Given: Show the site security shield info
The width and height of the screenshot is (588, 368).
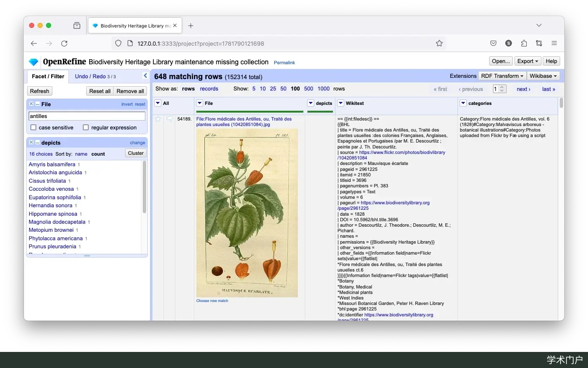Looking at the screenshot, I should (118, 44).
